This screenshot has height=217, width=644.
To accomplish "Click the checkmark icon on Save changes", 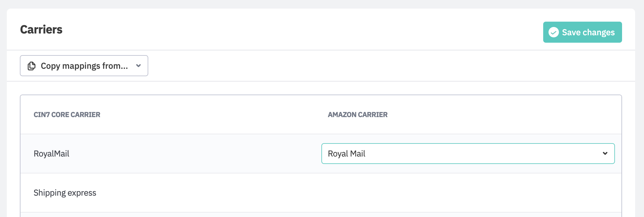I will click(554, 32).
